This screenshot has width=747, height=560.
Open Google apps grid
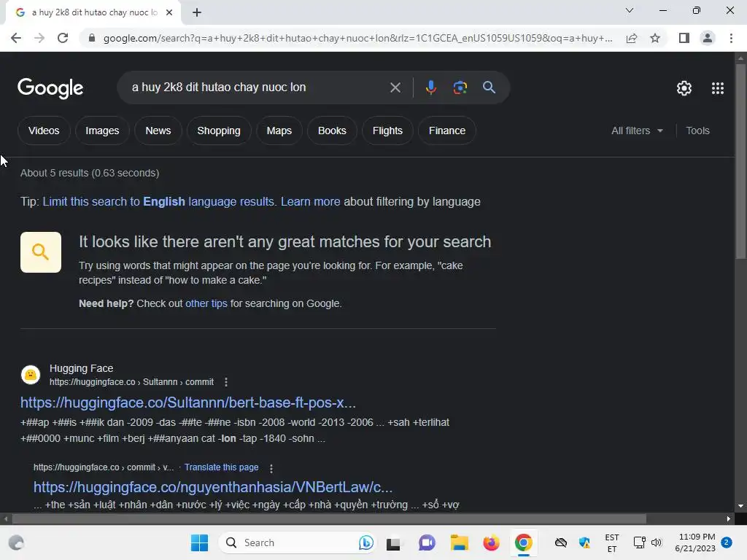pyautogui.click(x=718, y=88)
